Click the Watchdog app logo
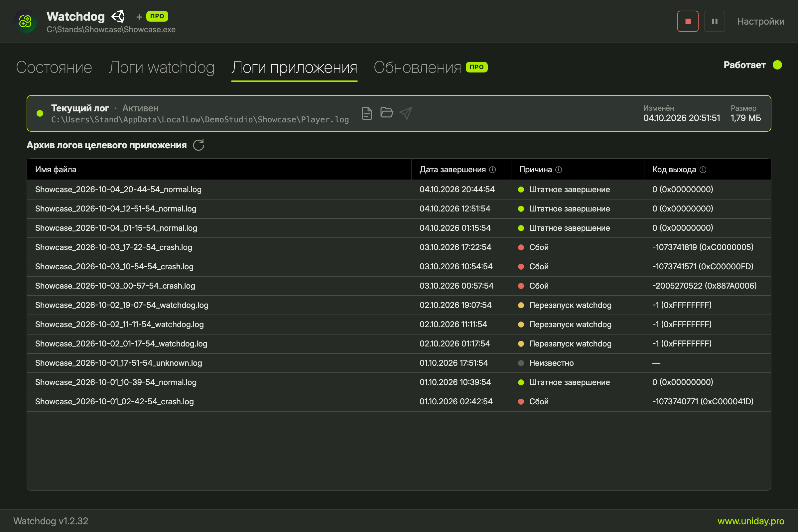This screenshot has width=798, height=532. (25, 21)
